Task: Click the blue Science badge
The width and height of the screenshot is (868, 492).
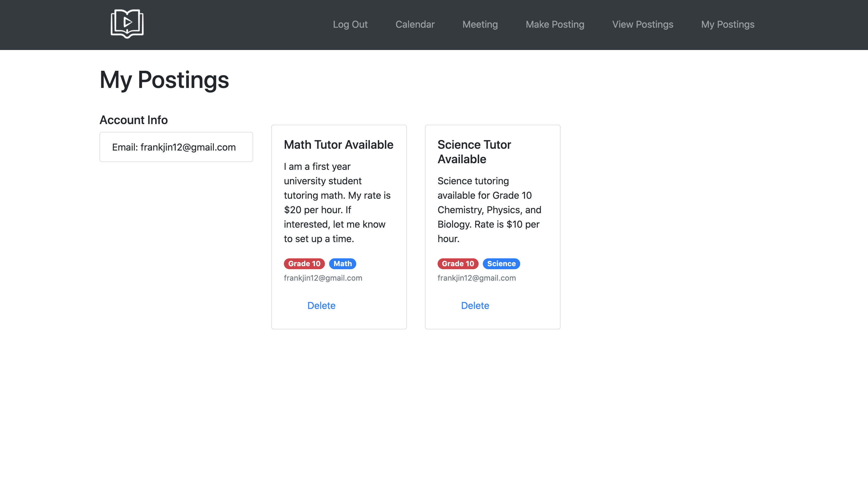Action: (x=501, y=263)
